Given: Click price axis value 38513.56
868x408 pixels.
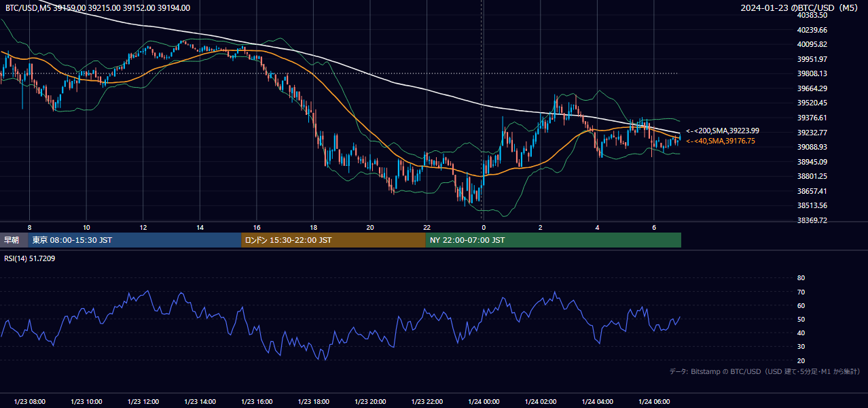Looking at the screenshot, I should pos(812,205).
